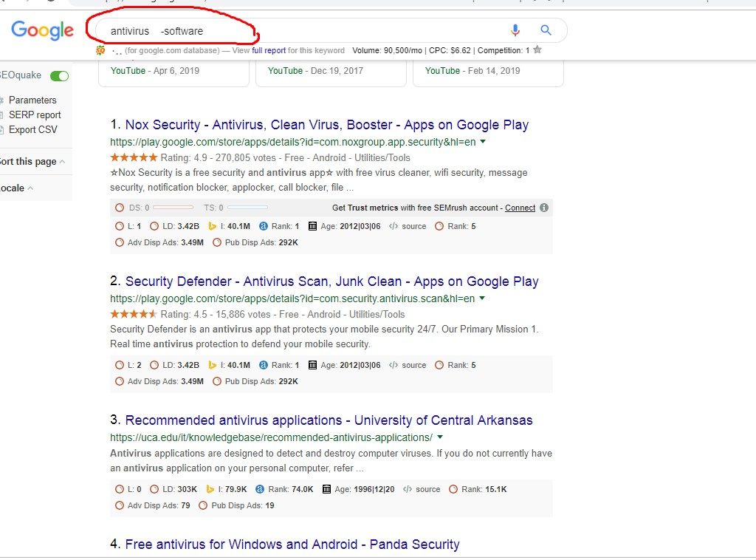Open source link in Security Defender result
The height and width of the screenshot is (560, 756).
(x=408, y=365)
